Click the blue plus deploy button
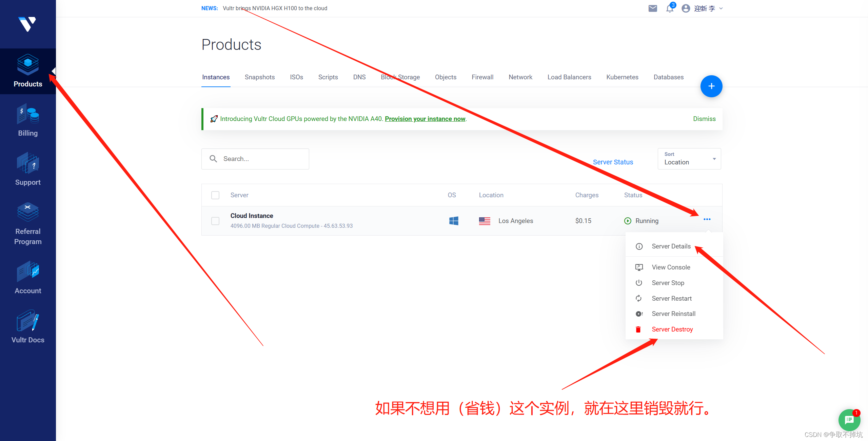Screen dimensions: 868x441 pos(711,86)
